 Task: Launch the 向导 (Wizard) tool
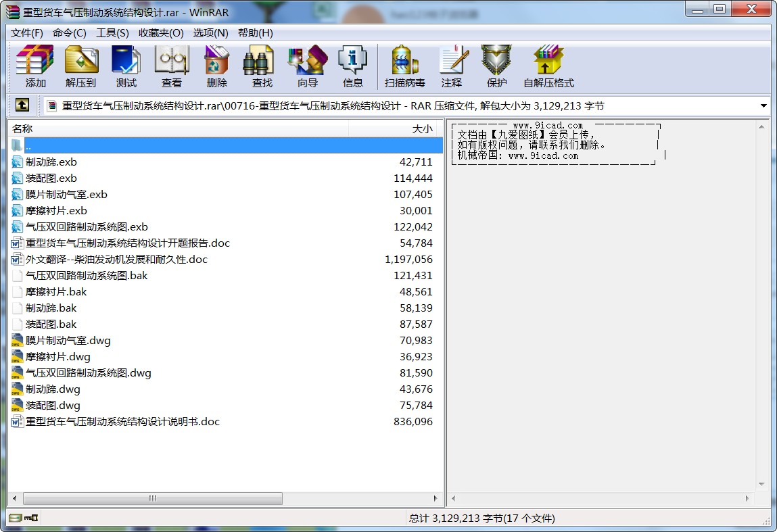tap(307, 66)
